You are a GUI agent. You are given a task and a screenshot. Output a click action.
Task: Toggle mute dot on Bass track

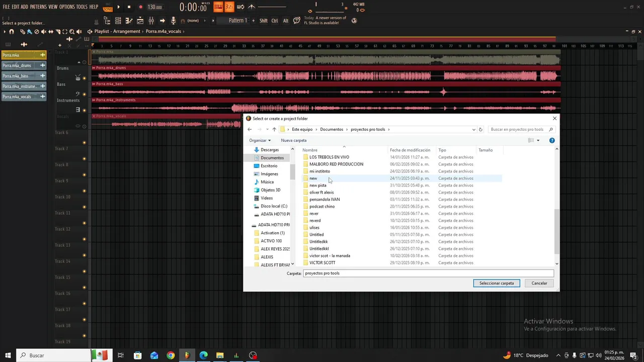point(84,95)
